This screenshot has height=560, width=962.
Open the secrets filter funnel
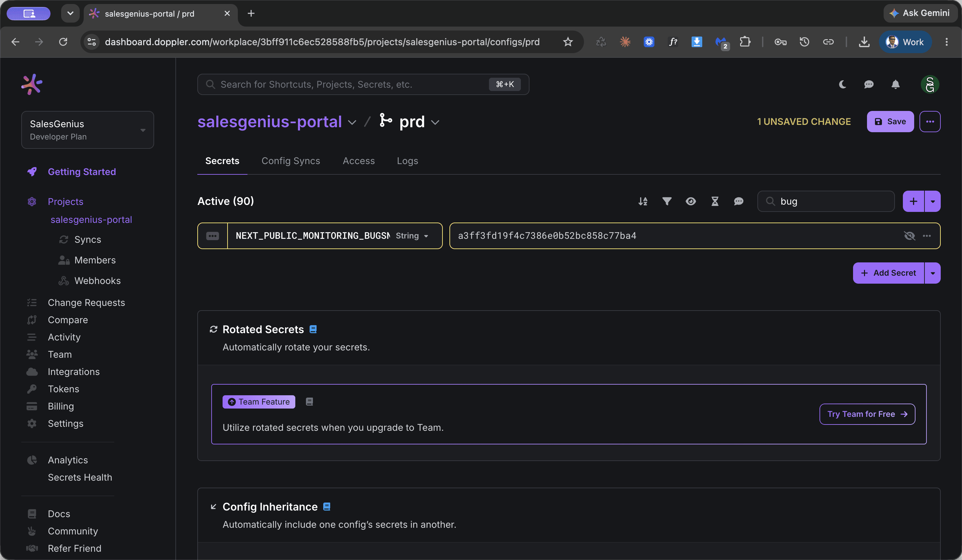tap(667, 201)
